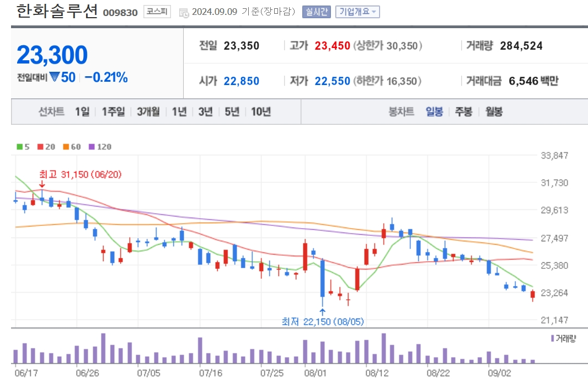The height and width of the screenshot is (386, 588).
Task: Click the 거래대금 value 6,546 백만
Action: point(533,81)
